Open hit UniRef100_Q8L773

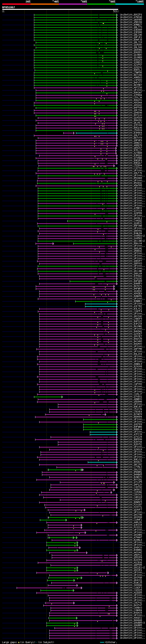point(131,27)
